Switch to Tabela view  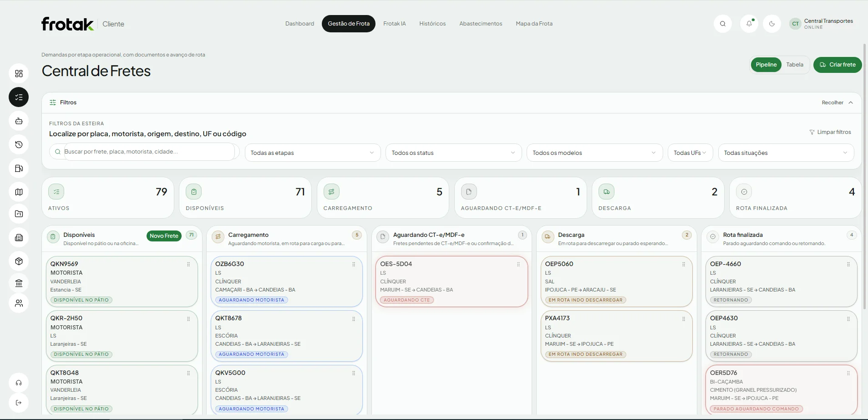(x=795, y=65)
